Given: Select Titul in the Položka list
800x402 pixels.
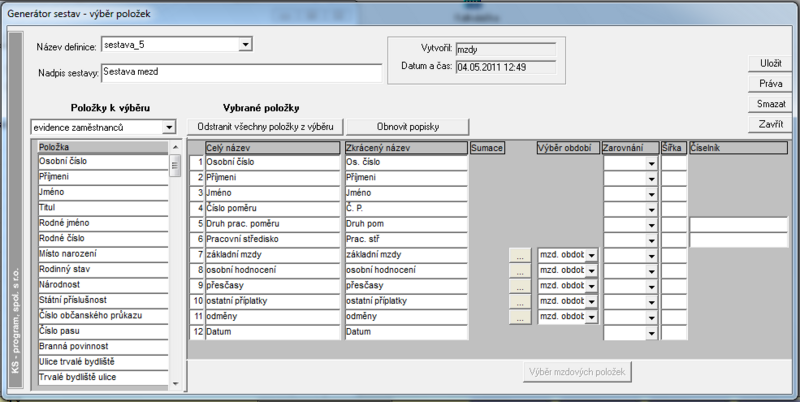Looking at the screenshot, I should pos(103,208).
